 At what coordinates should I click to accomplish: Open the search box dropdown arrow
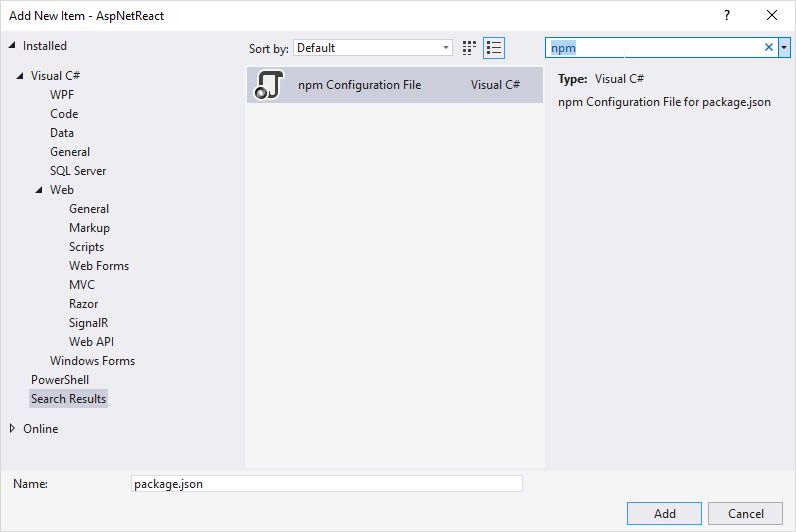click(x=784, y=47)
